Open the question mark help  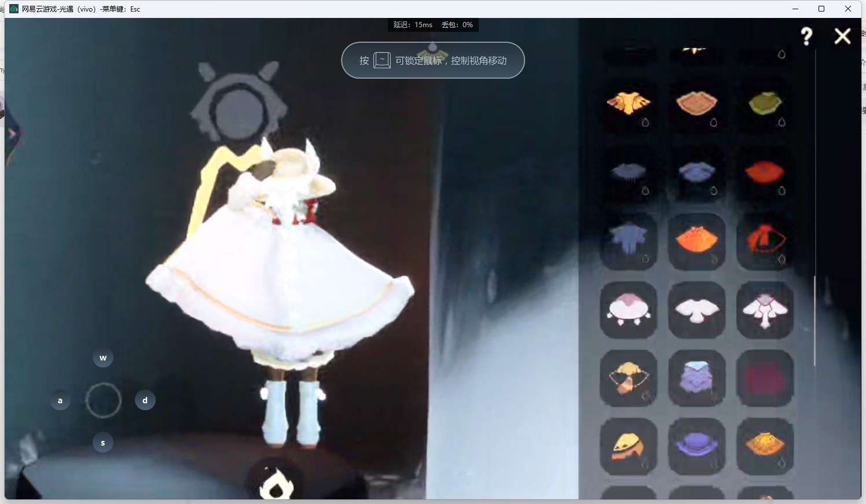coord(806,36)
